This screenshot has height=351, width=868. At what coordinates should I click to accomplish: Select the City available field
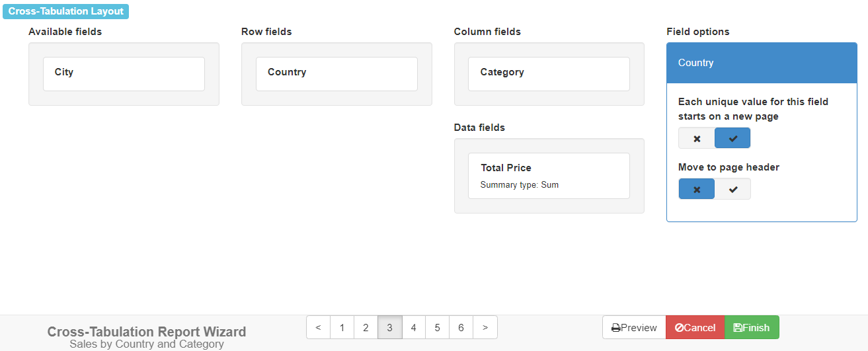pyautogui.click(x=124, y=73)
